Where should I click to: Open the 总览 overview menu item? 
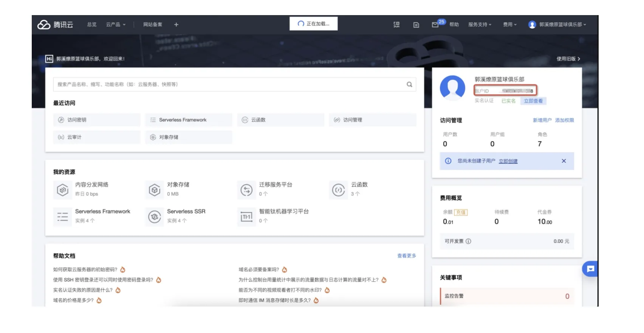point(92,25)
